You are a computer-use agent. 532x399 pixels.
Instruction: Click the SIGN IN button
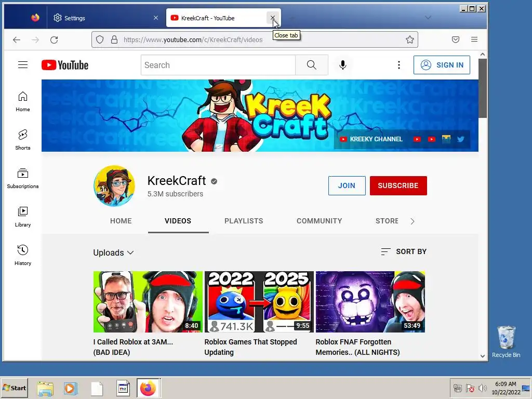[442, 65]
